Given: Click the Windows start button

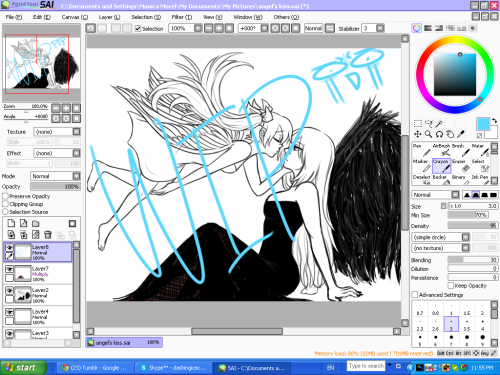Looking at the screenshot, I should (x=23, y=368).
